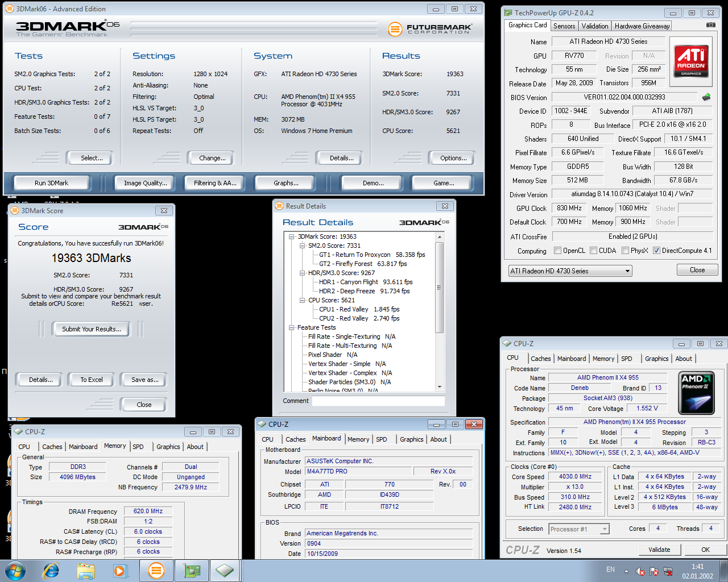
Task: Open the Windows Start menu orb
Action: coord(15,570)
